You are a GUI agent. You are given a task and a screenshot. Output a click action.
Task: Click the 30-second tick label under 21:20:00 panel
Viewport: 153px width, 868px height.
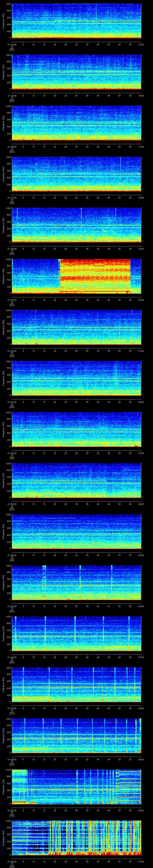[76, 351]
